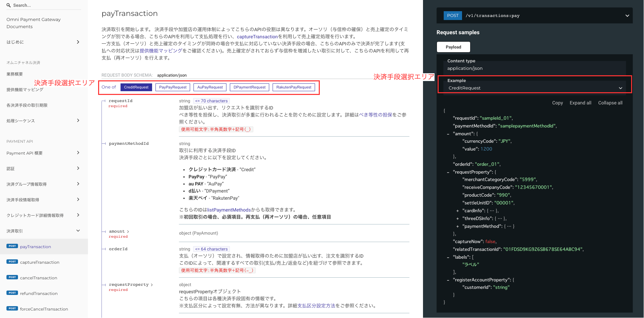Expand the amount property chevron
Image resolution: width=644 pixels, height=318 pixels.
(128, 232)
